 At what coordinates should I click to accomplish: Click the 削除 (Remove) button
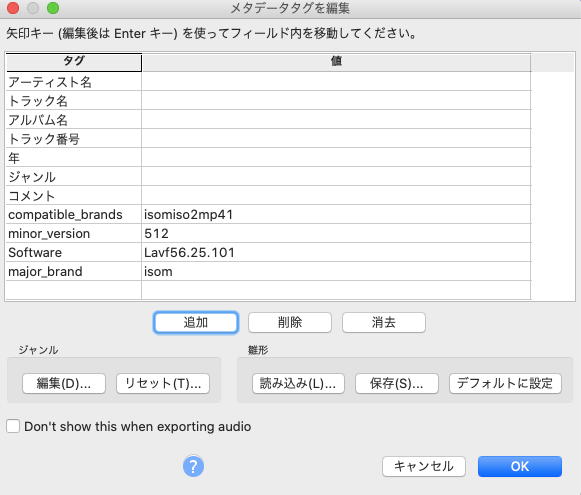pyautogui.click(x=290, y=322)
